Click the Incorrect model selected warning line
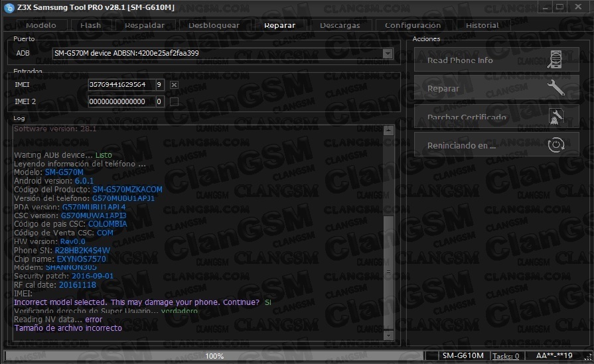This screenshot has height=364, width=594. pyautogui.click(x=143, y=302)
